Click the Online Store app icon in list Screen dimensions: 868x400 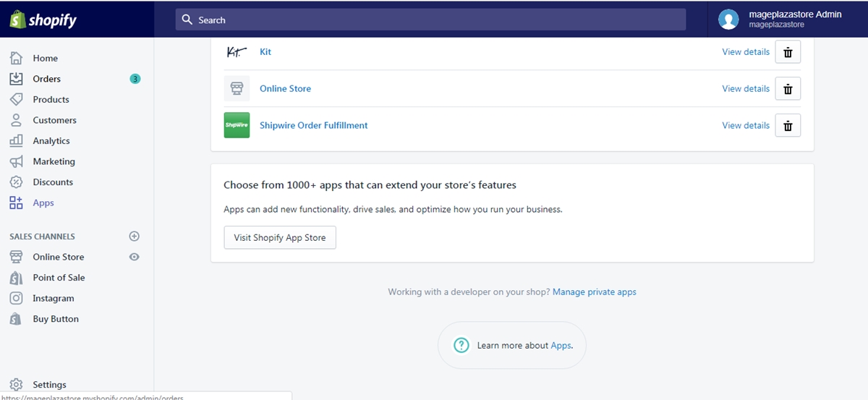(237, 89)
